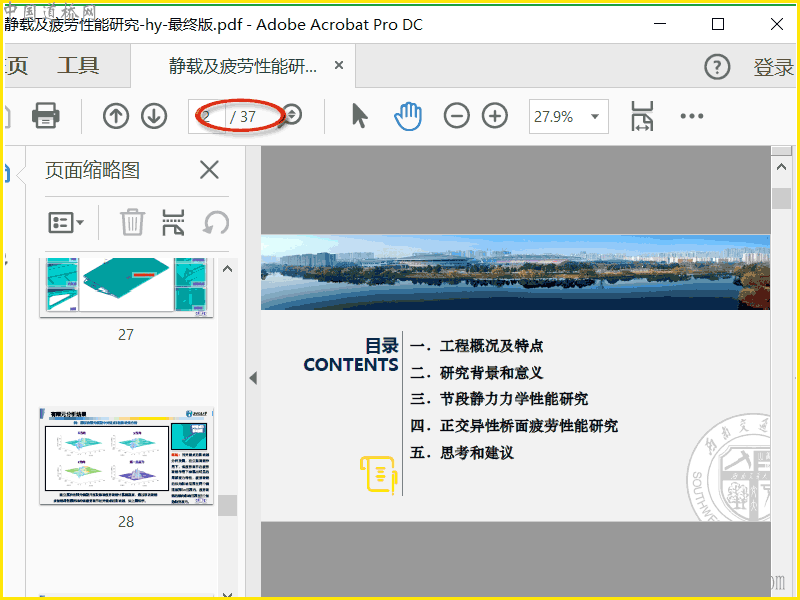The height and width of the screenshot is (600, 800).
Task: Open the 27.9% zoom level dropdown
Action: click(x=568, y=116)
